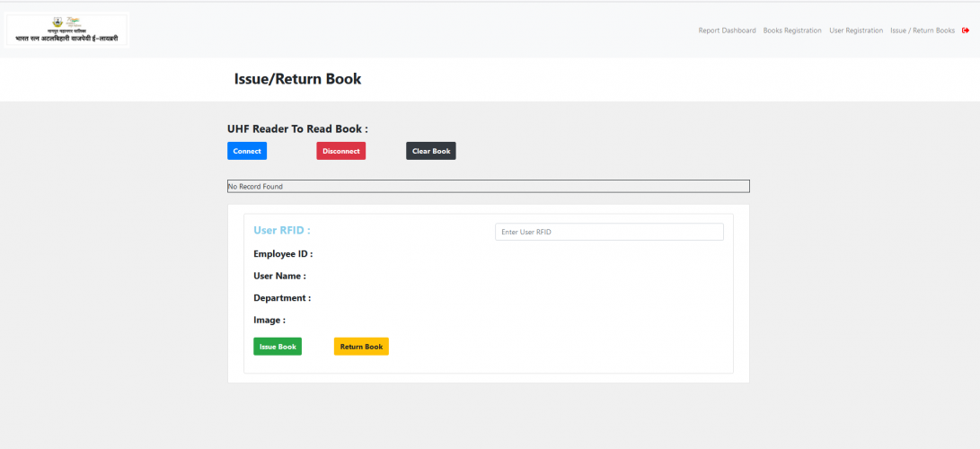This screenshot has height=449, width=980.
Task: Click the Issue/Return Book heading
Action: pos(297,79)
